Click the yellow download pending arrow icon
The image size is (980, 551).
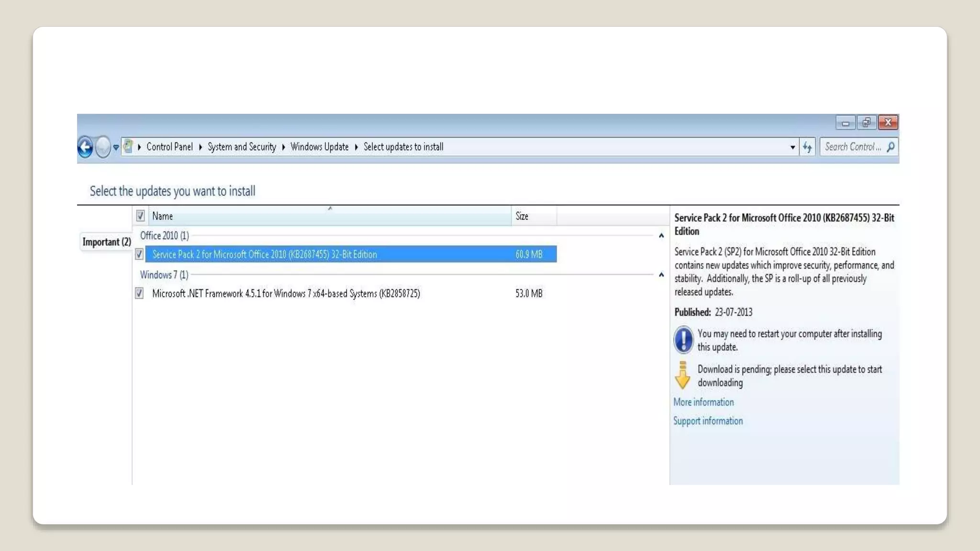(682, 375)
